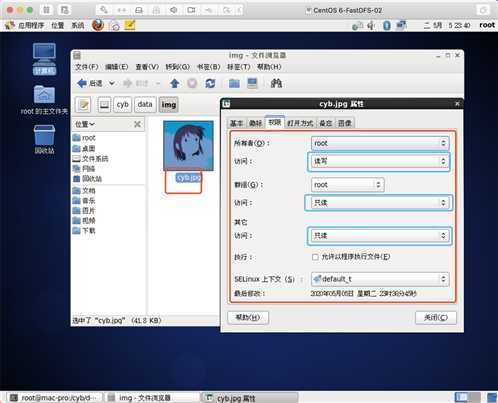This screenshot has height=403, width=498.
Task: Select the cyb.jpg image thumbnail
Action: 188,146
